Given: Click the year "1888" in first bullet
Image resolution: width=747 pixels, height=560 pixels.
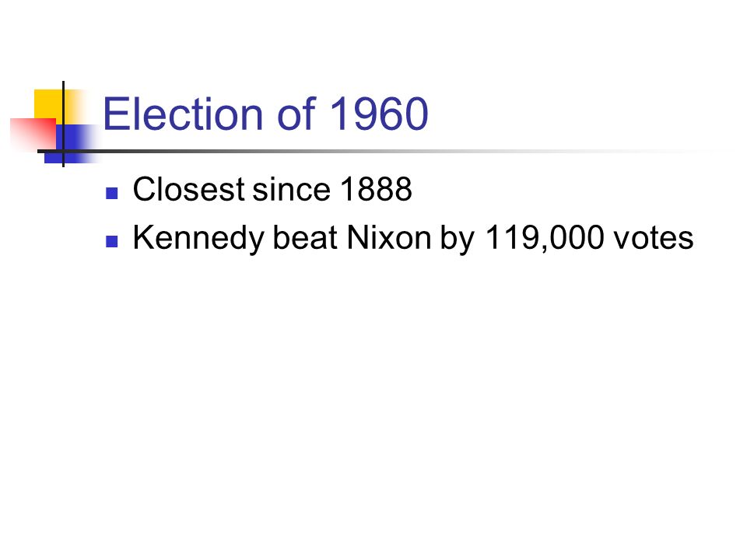Looking at the screenshot, I should tap(376, 189).
